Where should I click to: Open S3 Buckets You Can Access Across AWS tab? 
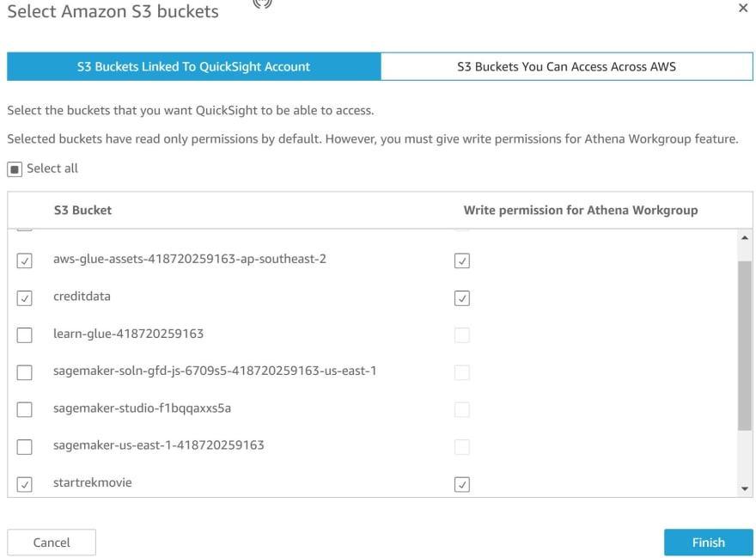pos(566,66)
